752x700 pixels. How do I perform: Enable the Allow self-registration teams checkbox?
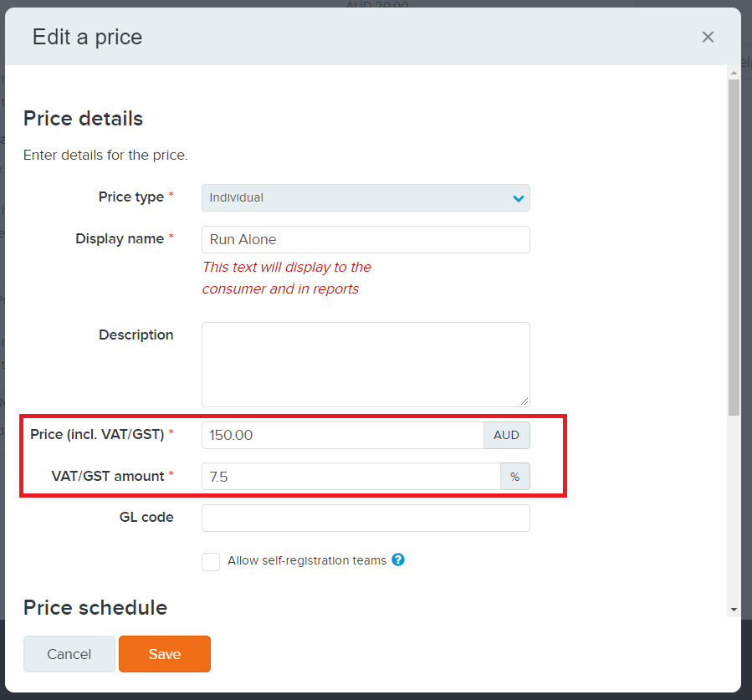[x=211, y=561]
